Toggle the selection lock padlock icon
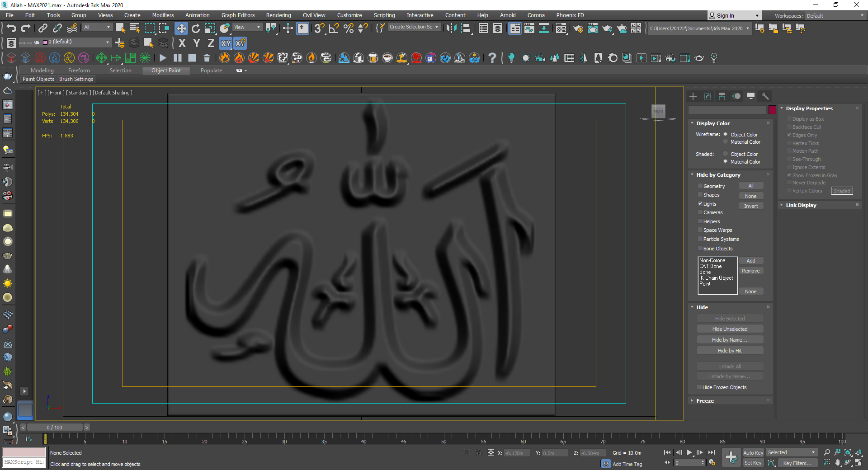Viewport: 868px width, 470px height. [479, 452]
